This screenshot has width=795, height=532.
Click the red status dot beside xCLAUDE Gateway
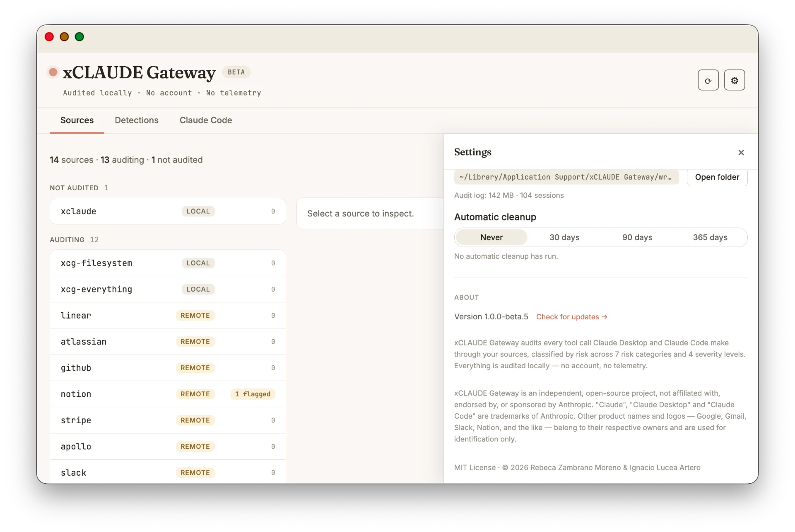53,72
